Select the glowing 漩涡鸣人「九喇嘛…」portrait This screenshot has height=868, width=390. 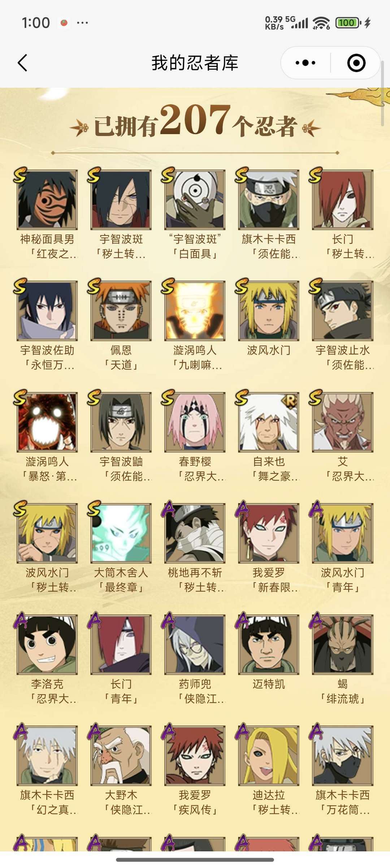click(195, 311)
